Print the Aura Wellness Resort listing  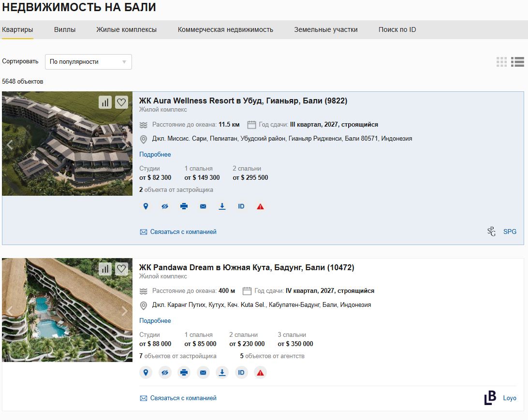[184, 206]
